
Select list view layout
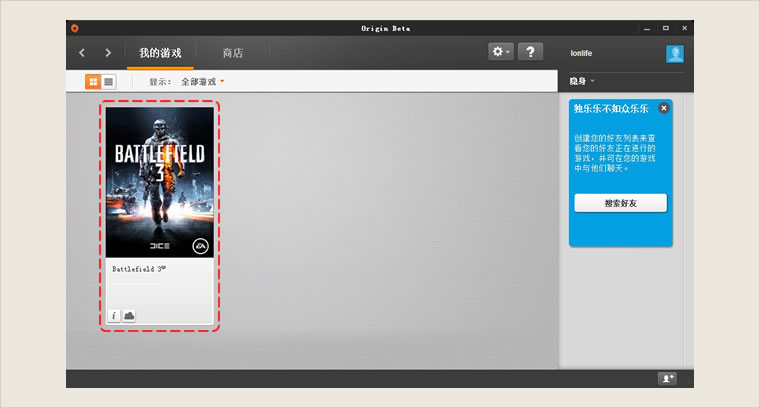click(x=109, y=82)
